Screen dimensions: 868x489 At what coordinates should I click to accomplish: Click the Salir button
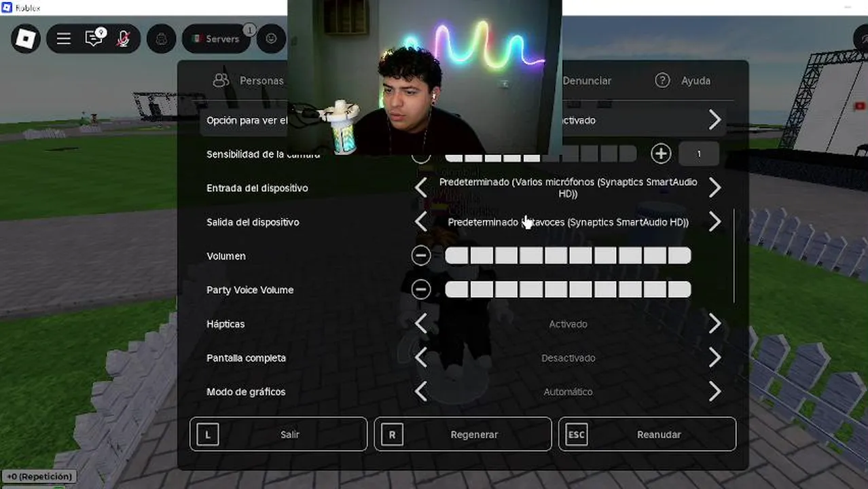[x=278, y=435]
